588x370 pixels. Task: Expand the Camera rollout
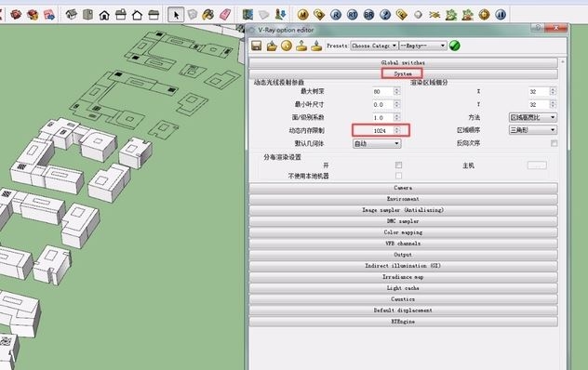pyautogui.click(x=403, y=188)
